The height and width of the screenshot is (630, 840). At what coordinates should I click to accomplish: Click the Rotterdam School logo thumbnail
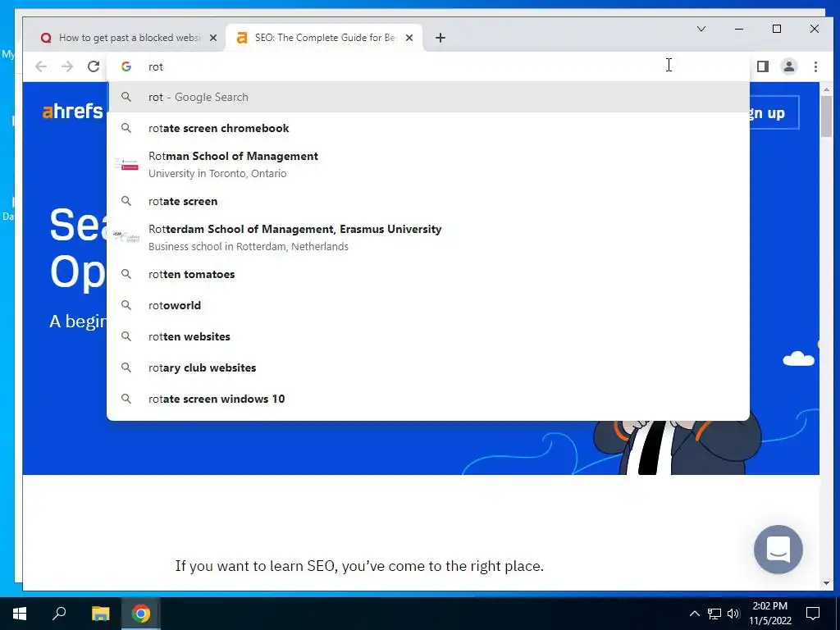tap(126, 237)
